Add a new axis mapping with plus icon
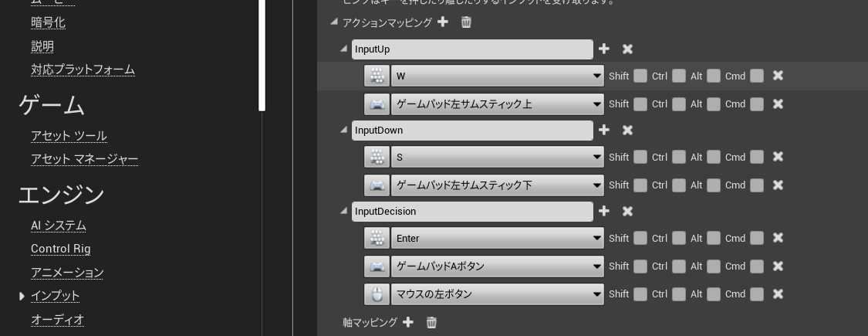Viewport: 868px width, 336px height. tap(408, 321)
